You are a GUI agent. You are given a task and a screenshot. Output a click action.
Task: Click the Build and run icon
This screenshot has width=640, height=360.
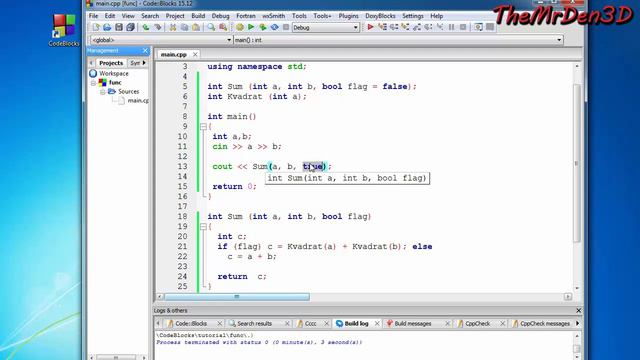[x=263, y=27]
